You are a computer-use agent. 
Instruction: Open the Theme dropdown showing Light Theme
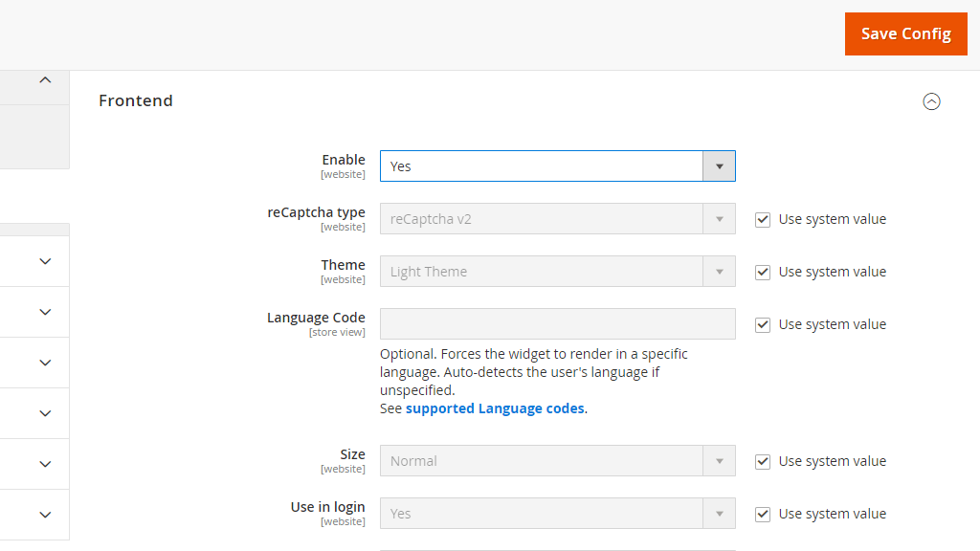558,271
